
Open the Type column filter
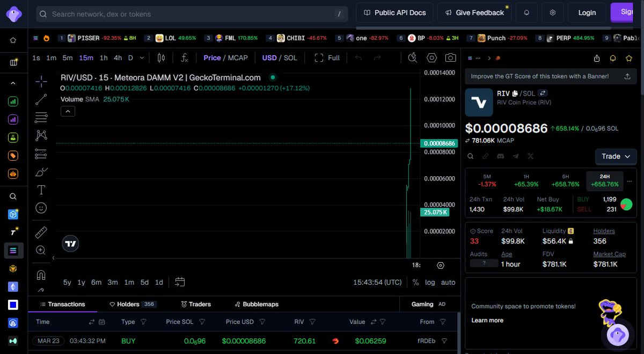(143, 322)
